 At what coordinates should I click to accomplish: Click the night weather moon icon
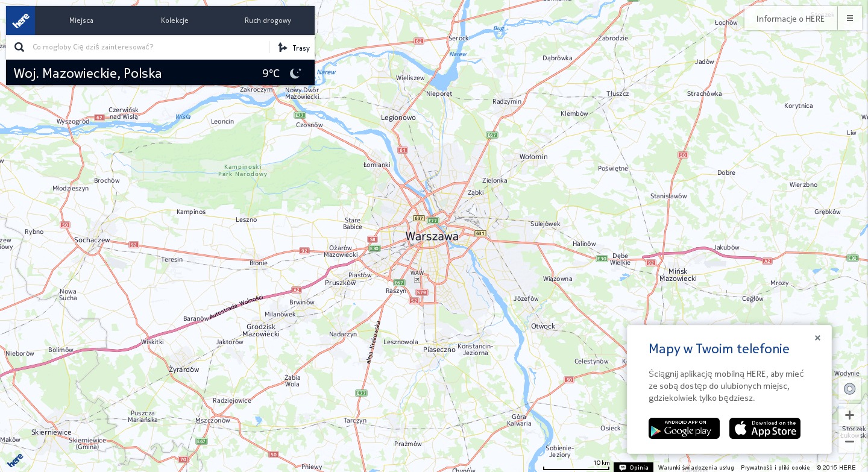[295, 74]
